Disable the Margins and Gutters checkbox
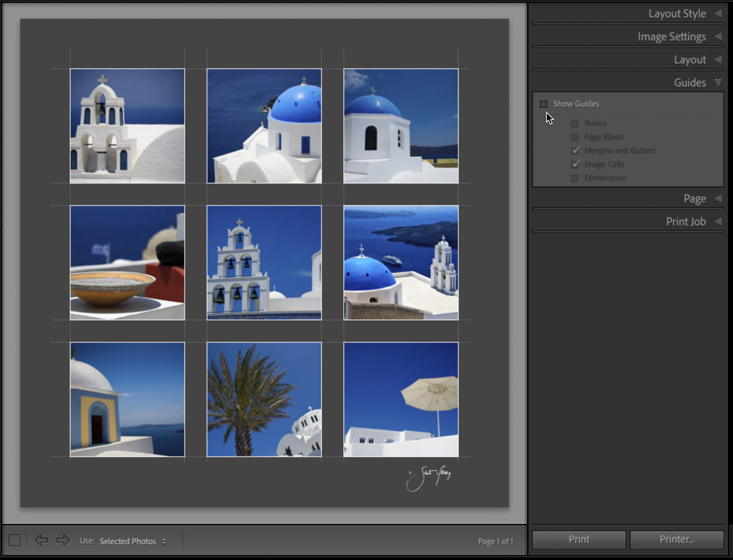Screen dimensions: 733x560 click(575, 151)
